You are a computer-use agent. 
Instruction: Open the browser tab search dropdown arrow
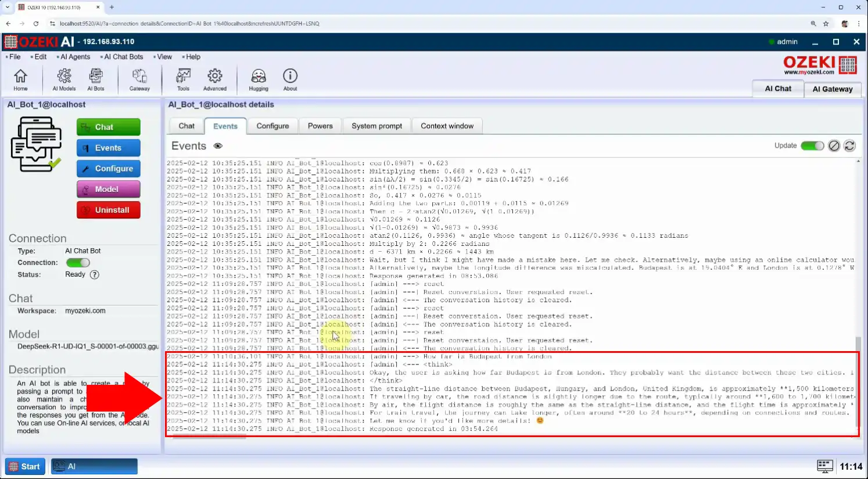(x=7, y=7)
